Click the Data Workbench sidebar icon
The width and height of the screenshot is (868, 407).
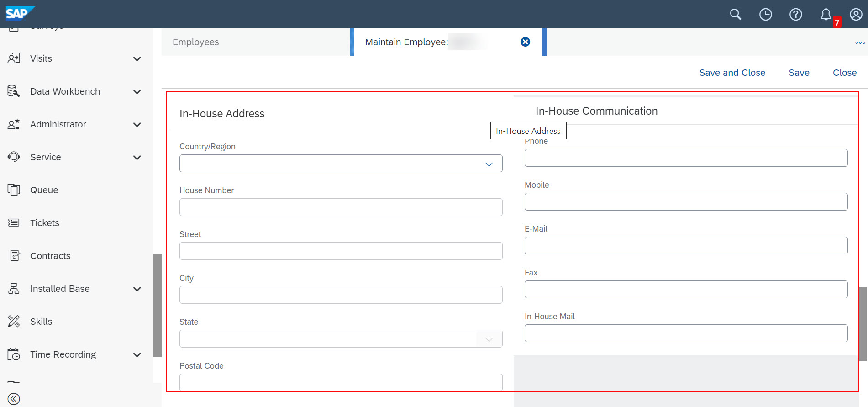14,91
